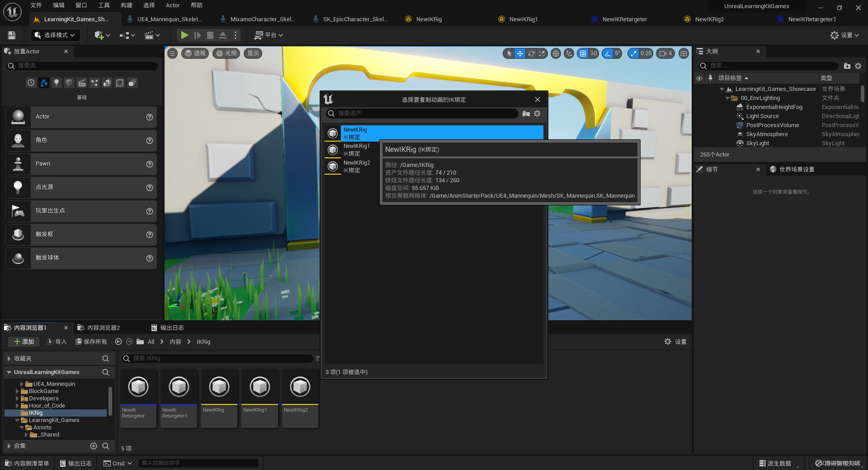The width and height of the screenshot is (868, 470).
Task: Select the Hour_of_Code folder
Action: click(47, 406)
